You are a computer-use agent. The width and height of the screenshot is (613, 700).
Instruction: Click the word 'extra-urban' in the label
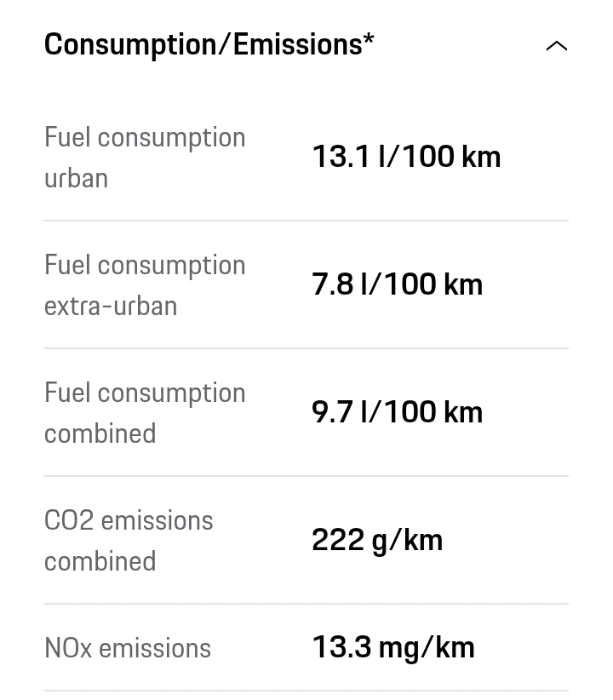pos(111,306)
